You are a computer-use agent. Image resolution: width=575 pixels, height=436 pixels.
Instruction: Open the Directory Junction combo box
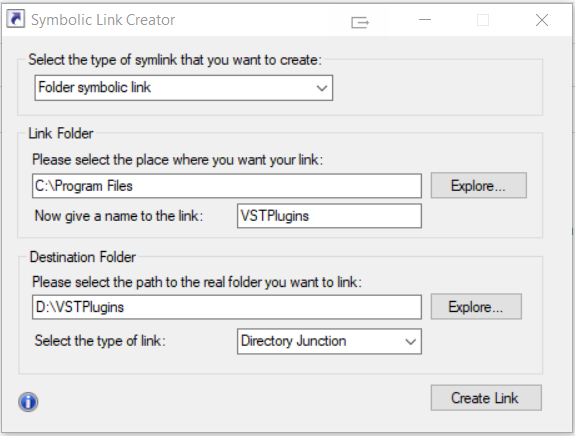pos(329,341)
